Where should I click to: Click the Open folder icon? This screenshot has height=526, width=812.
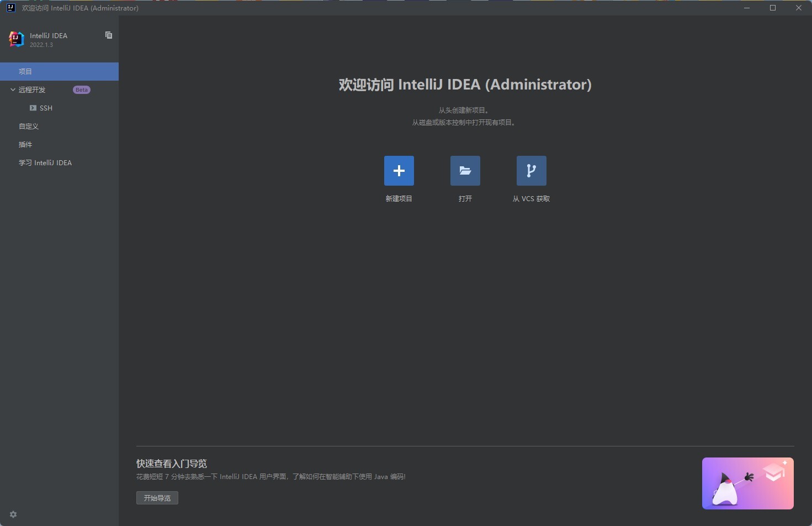tap(465, 171)
